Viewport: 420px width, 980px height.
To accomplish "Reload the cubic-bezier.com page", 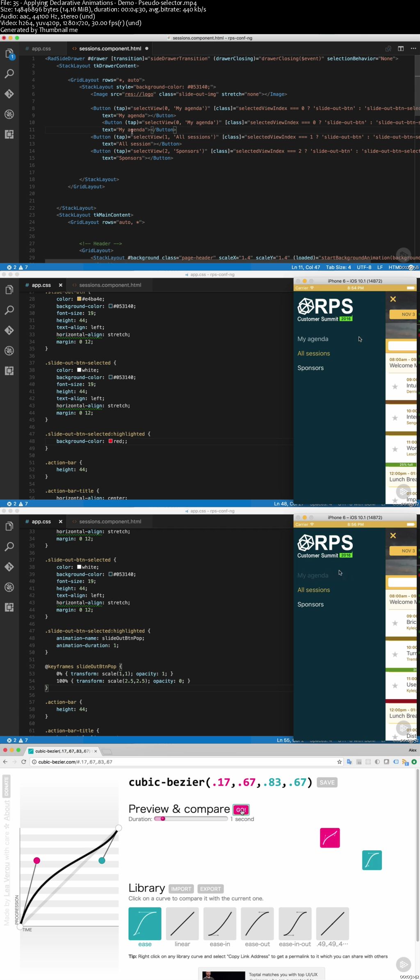I will (24, 762).
